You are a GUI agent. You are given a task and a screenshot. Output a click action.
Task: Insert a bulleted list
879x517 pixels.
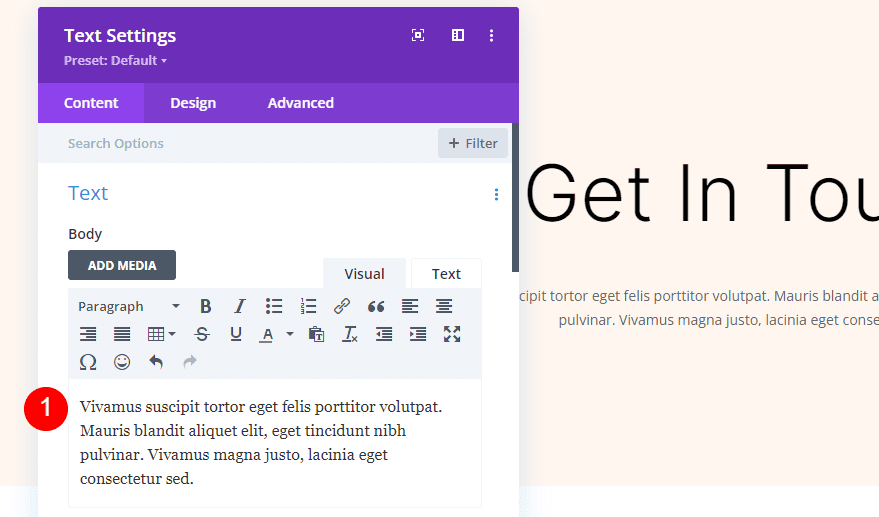click(x=274, y=306)
